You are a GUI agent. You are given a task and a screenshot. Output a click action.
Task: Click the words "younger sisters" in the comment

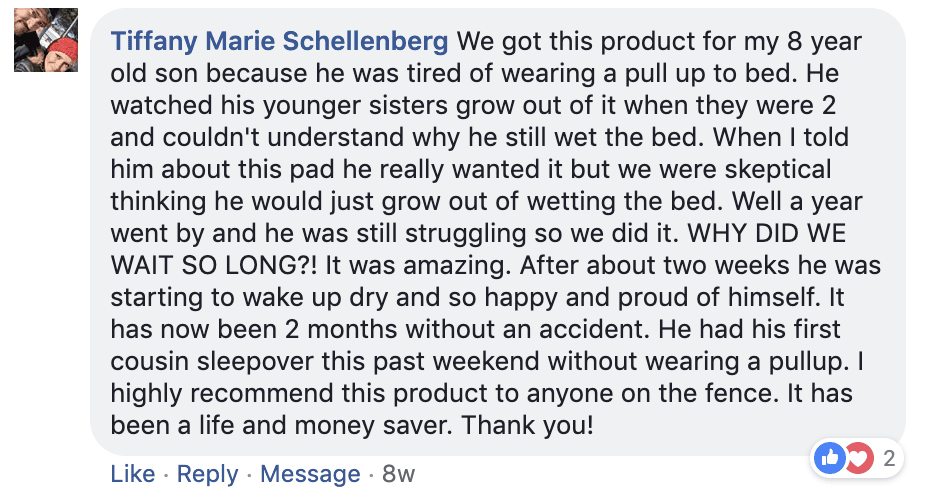tap(342, 105)
